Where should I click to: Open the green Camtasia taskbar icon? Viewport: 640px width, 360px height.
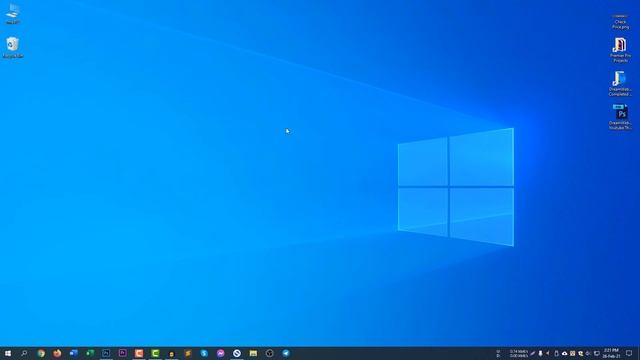(x=155, y=353)
